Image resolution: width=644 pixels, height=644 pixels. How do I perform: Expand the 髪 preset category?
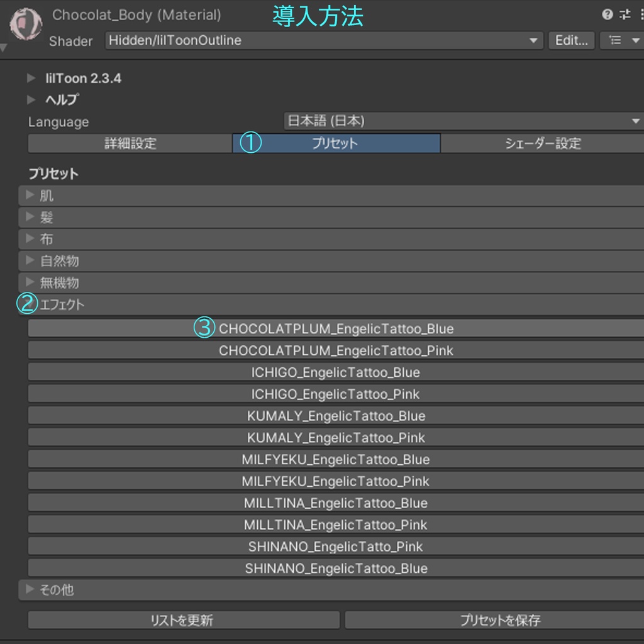tap(331, 217)
